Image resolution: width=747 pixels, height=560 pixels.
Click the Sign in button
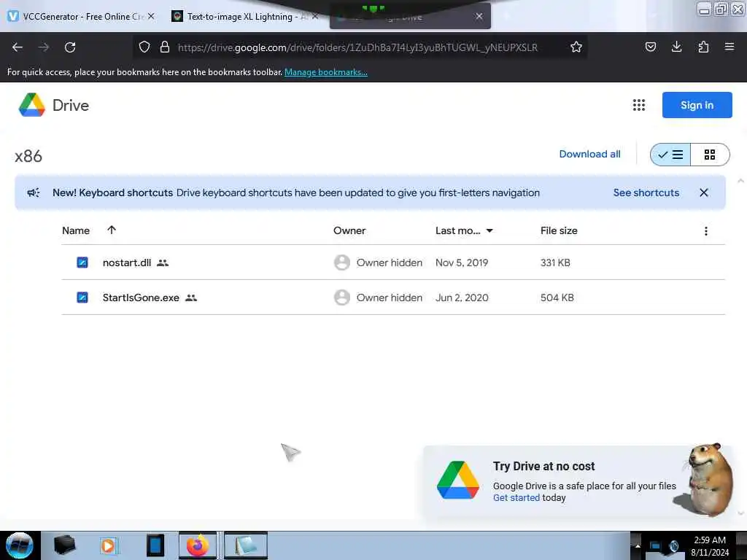point(697,105)
